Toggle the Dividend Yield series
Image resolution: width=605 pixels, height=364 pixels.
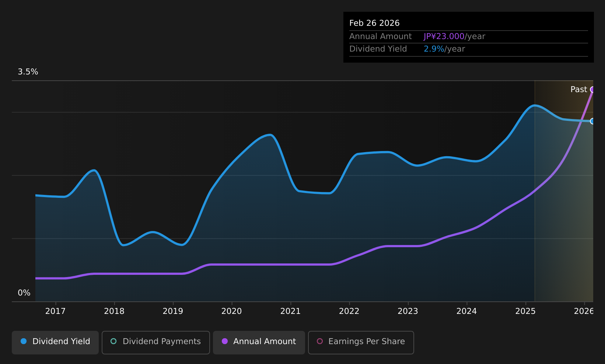[55, 342]
